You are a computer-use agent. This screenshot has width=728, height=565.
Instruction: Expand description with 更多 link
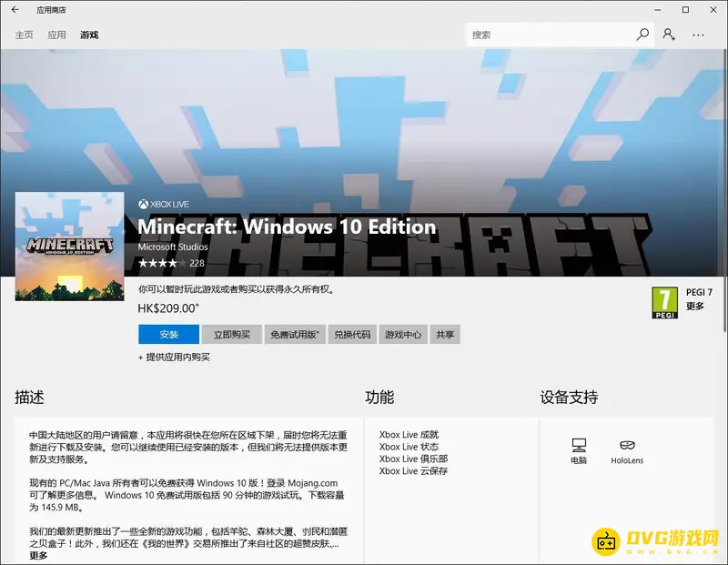(38, 555)
